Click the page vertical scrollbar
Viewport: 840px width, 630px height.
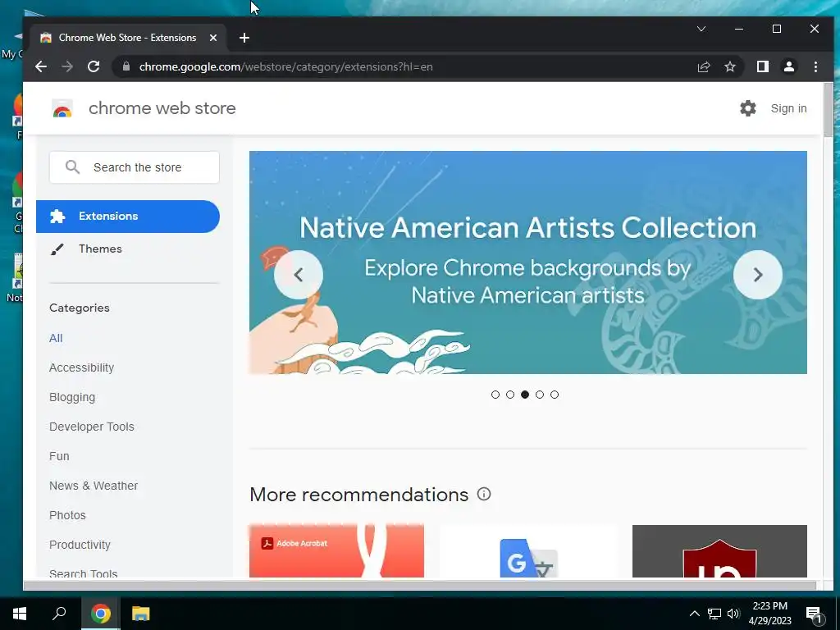pos(829,110)
